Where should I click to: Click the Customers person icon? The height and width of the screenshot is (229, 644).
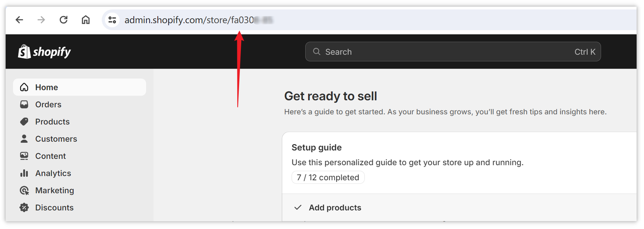click(x=24, y=139)
